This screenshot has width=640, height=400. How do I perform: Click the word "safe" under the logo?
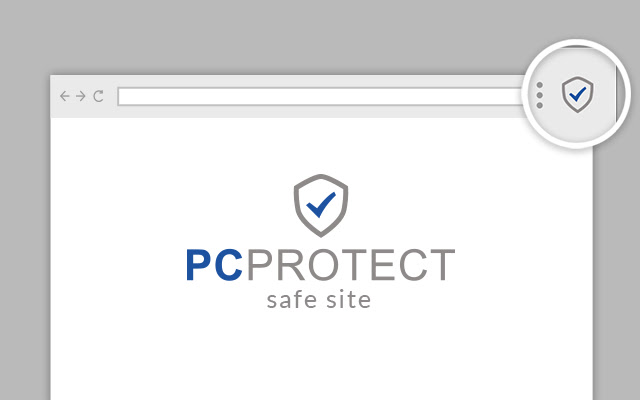pyautogui.click(x=292, y=300)
